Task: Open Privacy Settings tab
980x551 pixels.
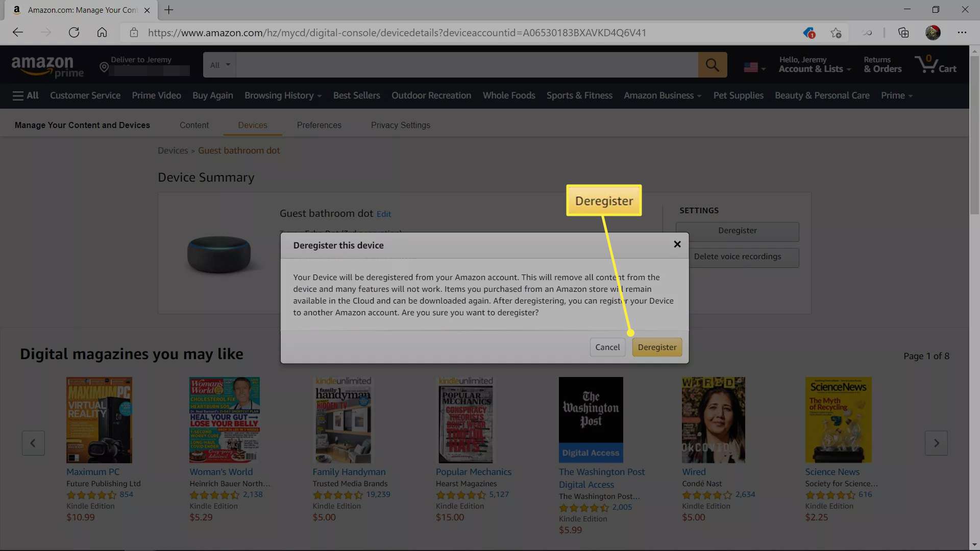Action: [401, 124]
